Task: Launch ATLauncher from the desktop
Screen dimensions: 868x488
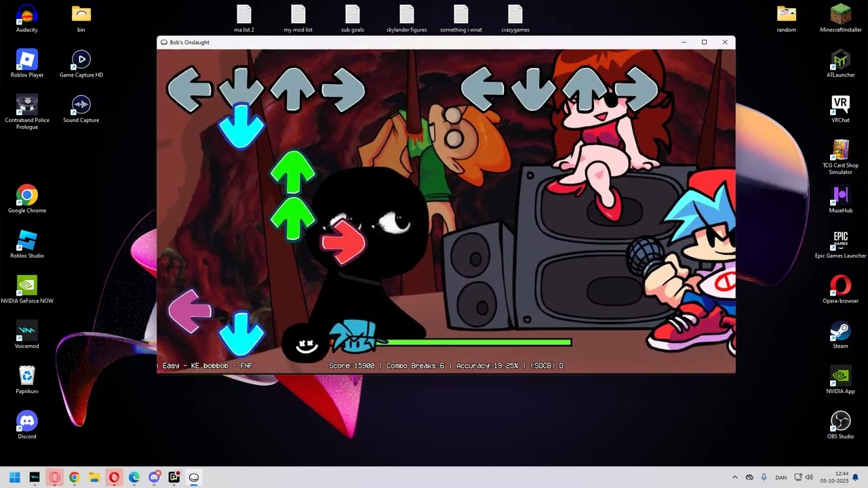Action: [840, 64]
